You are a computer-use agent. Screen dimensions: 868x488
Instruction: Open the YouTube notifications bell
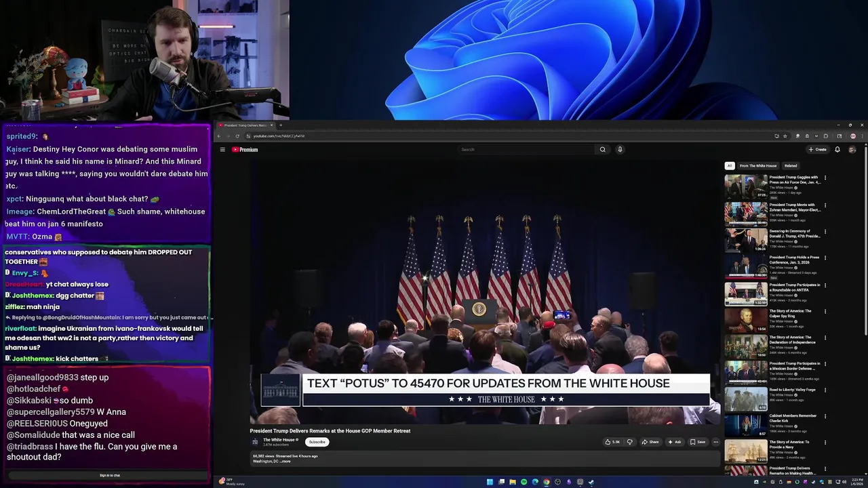click(x=837, y=150)
